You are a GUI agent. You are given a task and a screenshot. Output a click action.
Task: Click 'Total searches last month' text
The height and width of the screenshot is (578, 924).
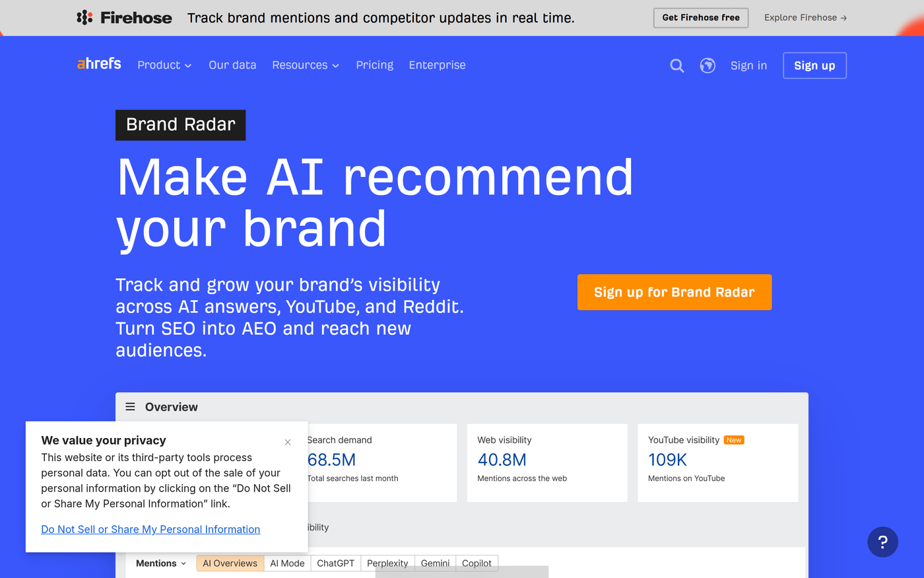352,478
